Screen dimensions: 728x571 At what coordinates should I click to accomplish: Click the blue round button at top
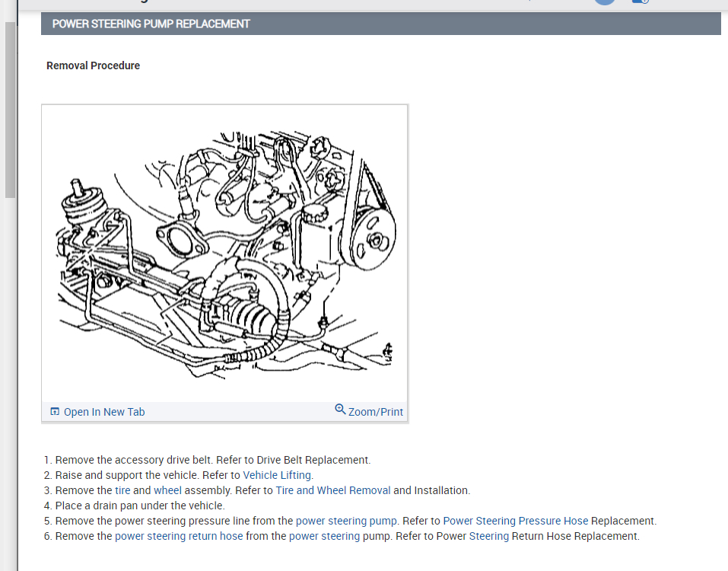click(x=605, y=2)
